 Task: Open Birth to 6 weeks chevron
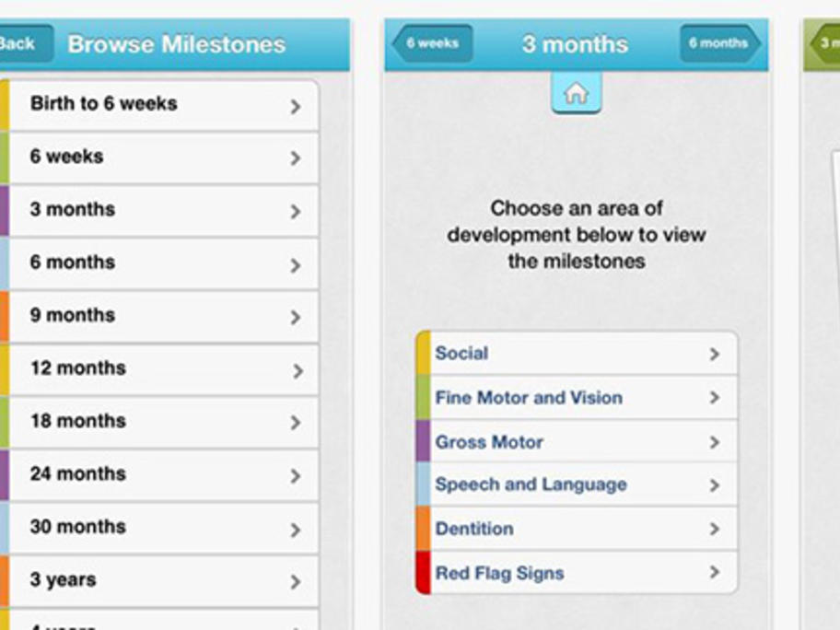coord(295,107)
